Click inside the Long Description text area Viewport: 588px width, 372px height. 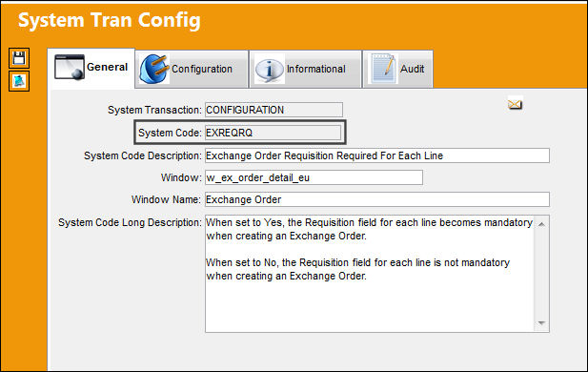tap(370, 273)
